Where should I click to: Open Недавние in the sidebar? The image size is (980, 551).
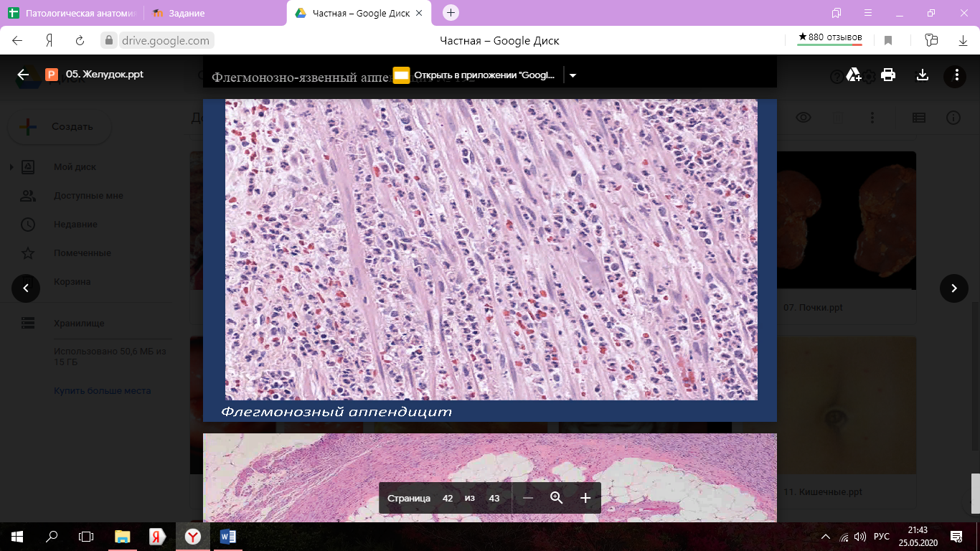coord(75,225)
